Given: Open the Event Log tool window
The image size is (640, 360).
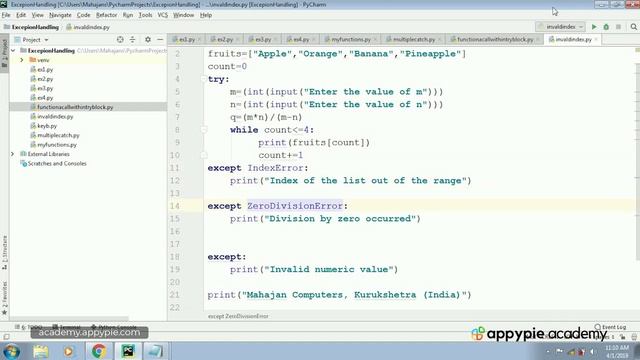Looking at the screenshot, I should click(610, 327).
